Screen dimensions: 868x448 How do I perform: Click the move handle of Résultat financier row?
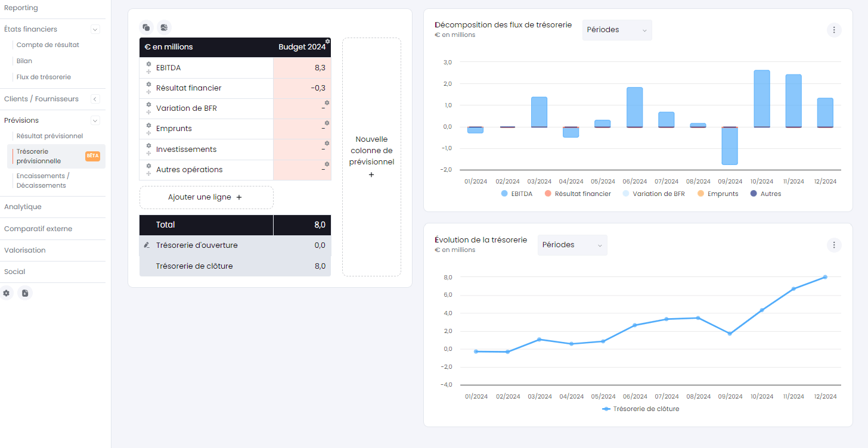point(148,92)
